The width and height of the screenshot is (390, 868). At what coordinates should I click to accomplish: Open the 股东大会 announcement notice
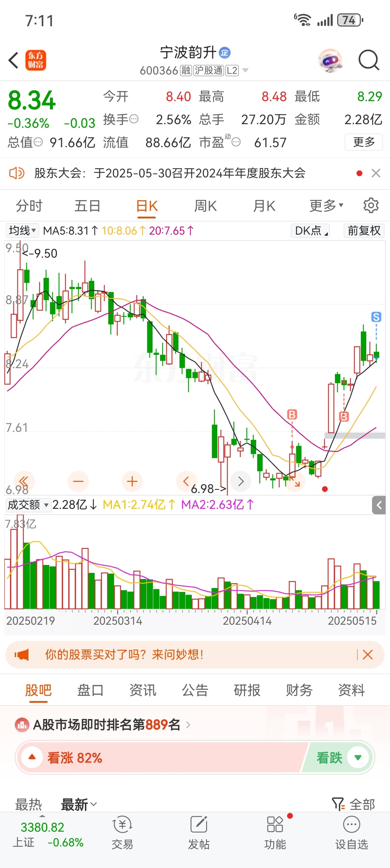pyautogui.click(x=170, y=173)
